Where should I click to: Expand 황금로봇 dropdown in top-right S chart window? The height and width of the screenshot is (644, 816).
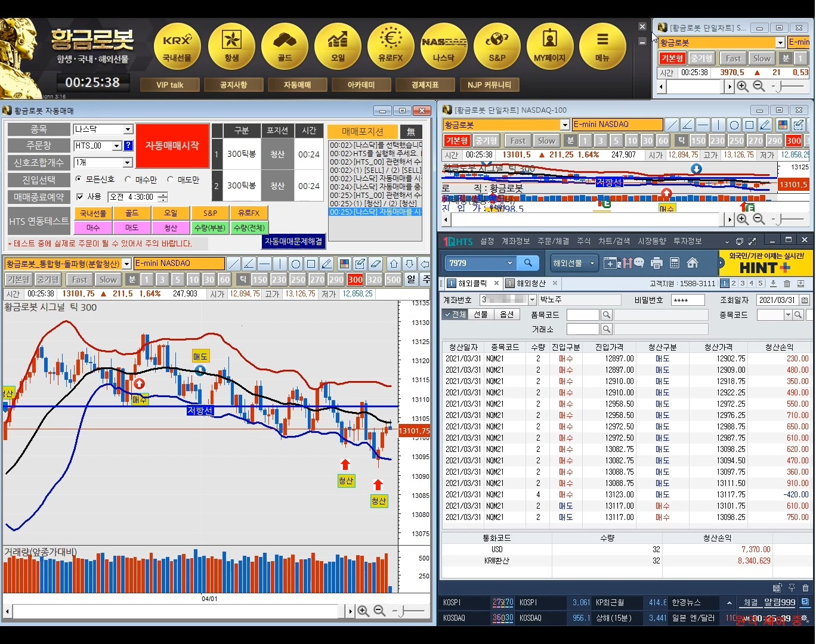click(780, 42)
